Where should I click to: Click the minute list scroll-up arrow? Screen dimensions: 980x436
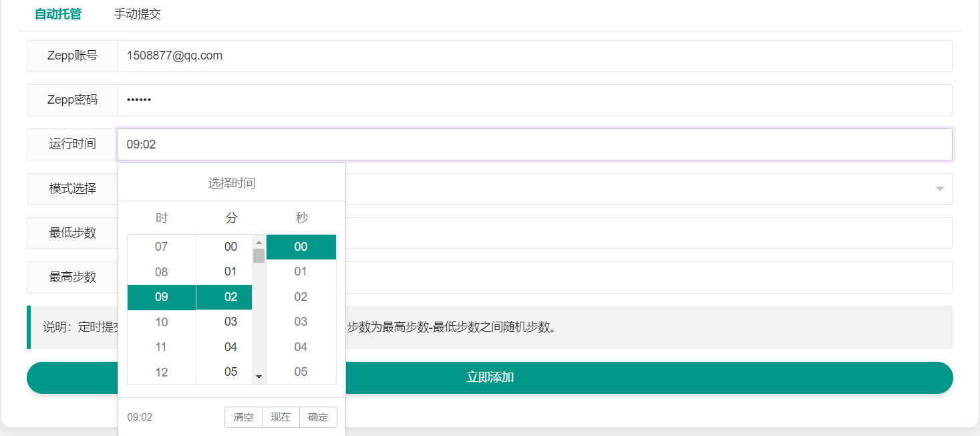point(259,242)
